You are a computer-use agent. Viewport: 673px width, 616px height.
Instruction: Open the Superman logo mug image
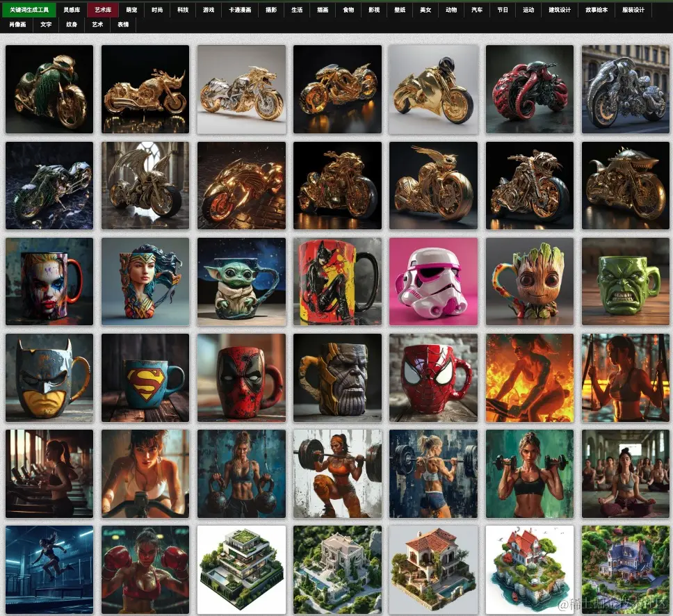pos(145,378)
